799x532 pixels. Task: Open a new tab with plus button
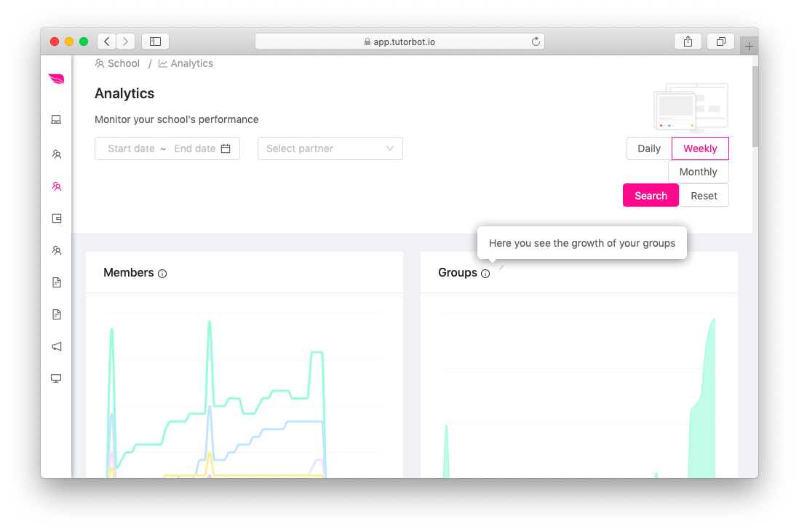(x=749, y=47)
